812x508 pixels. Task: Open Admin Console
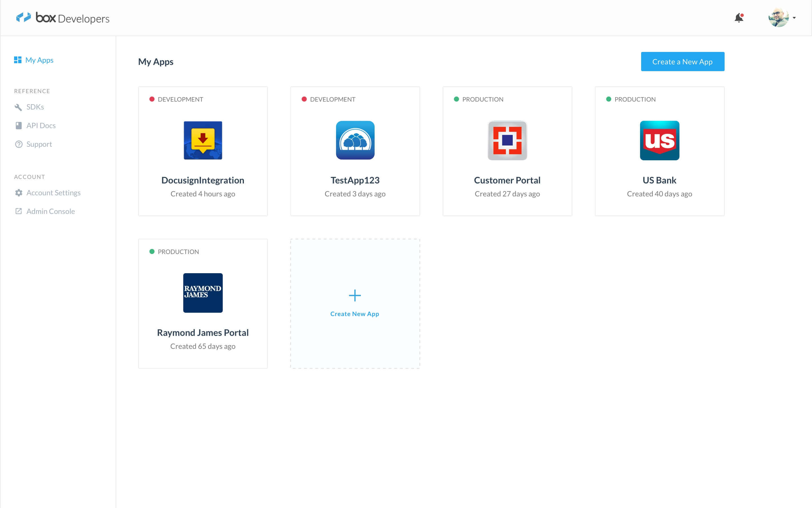tap(51, 211)
